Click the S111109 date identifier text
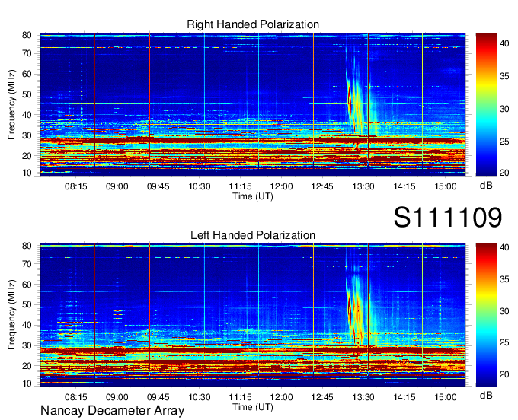The height and width of the screenshot is (420, 518). pos(448,218)
